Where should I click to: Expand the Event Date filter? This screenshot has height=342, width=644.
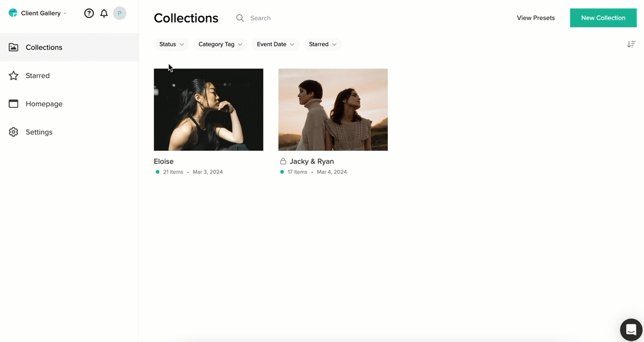275,44
